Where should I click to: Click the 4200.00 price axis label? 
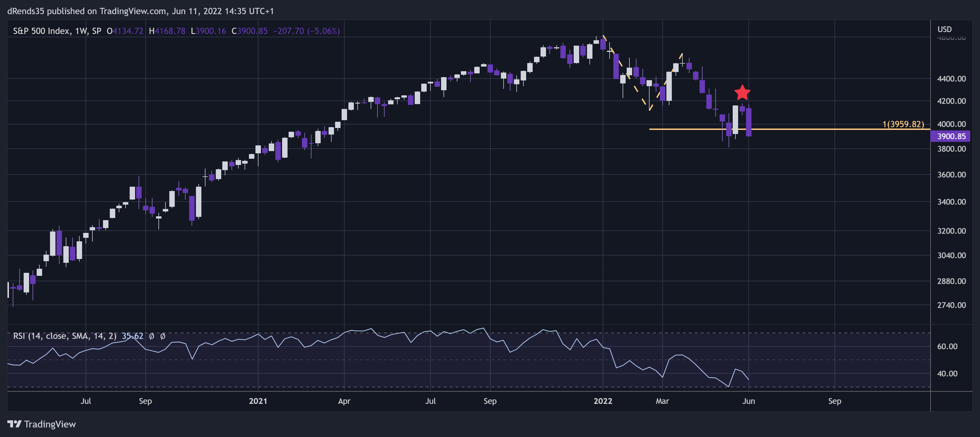951,101
